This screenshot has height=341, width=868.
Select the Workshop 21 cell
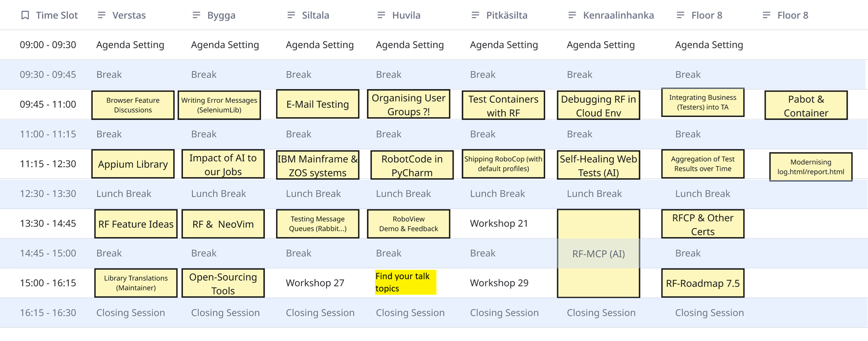[x=499, y=224]
